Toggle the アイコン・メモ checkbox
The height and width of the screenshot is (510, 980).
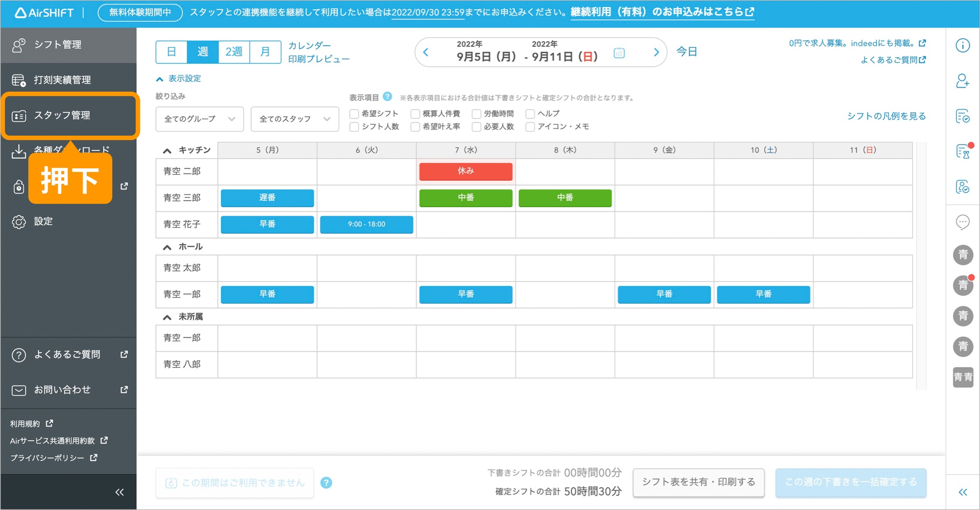tap(530, 126)
